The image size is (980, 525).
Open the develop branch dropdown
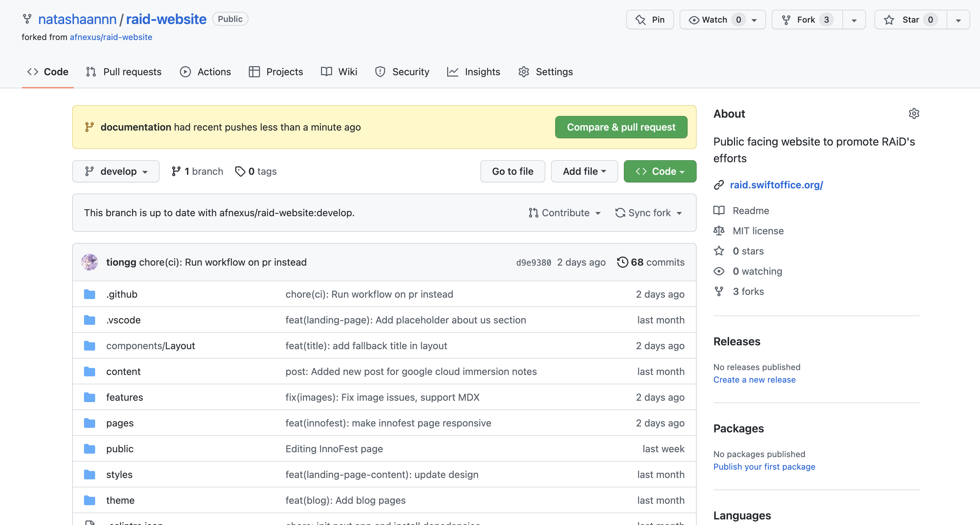pos(116,171)
